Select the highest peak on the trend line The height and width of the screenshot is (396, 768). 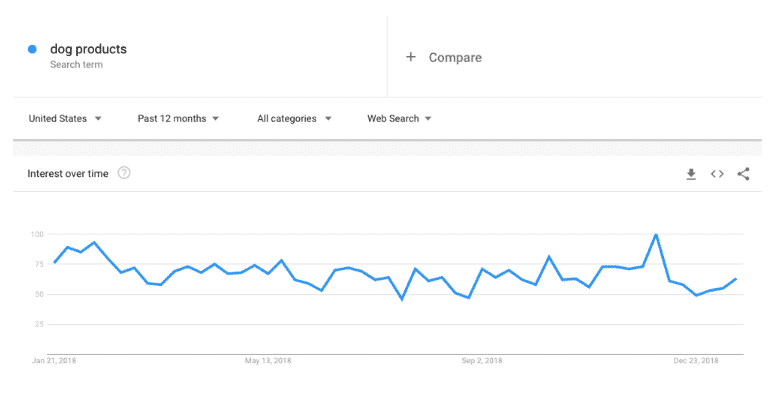[656, 235]
